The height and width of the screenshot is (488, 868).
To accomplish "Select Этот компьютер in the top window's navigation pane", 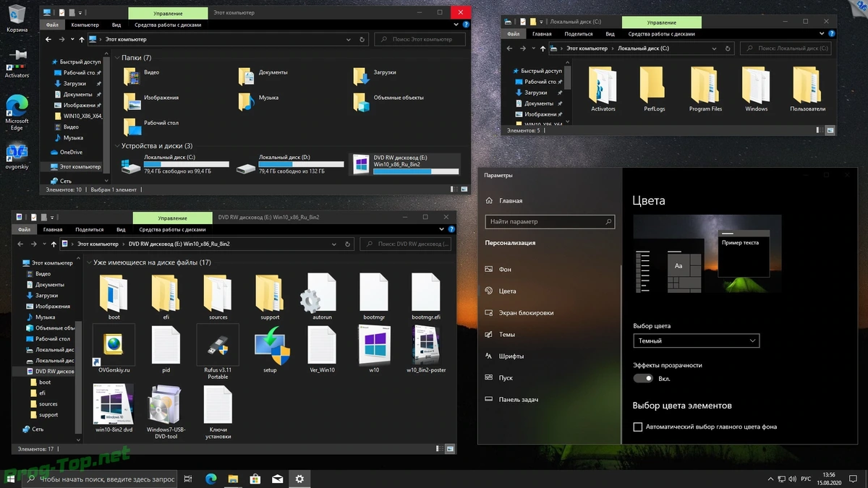I will pos(75,166).
